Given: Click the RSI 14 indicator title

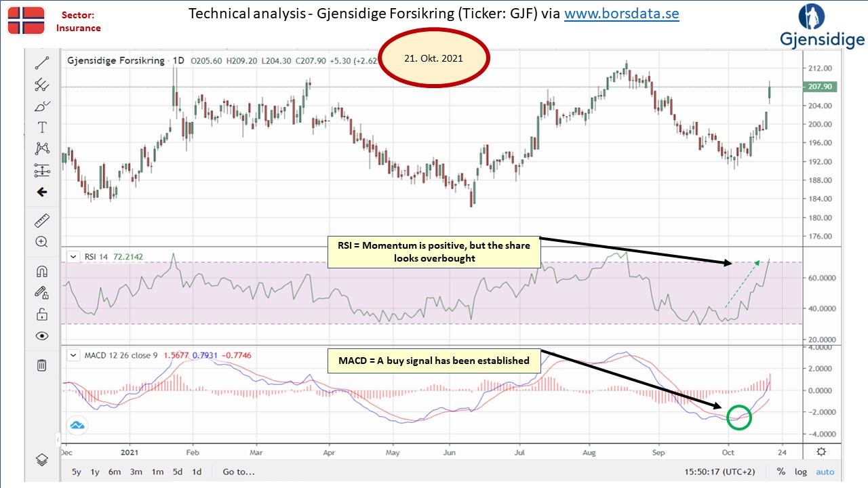Looking at the screenshot, I should tap(96, 257).
